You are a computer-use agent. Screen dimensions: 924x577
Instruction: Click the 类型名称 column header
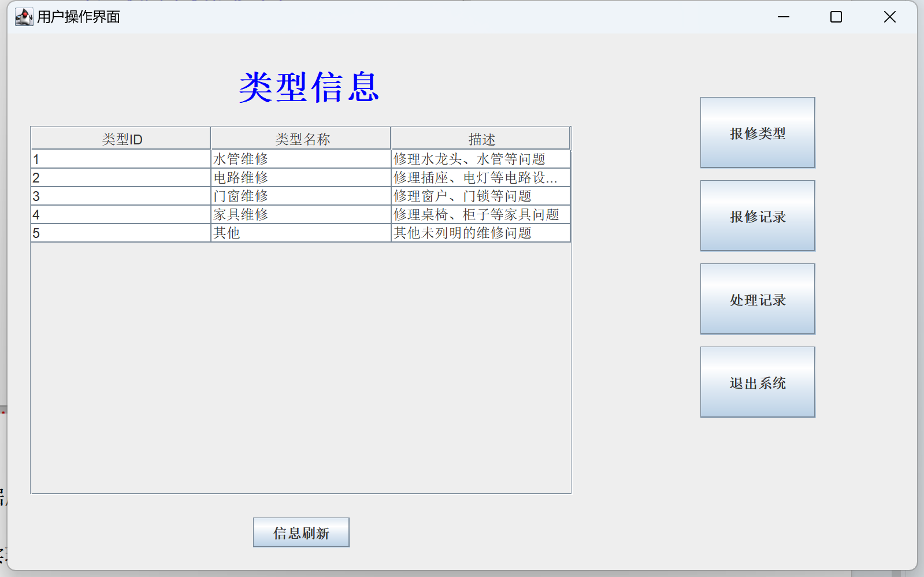301,139
